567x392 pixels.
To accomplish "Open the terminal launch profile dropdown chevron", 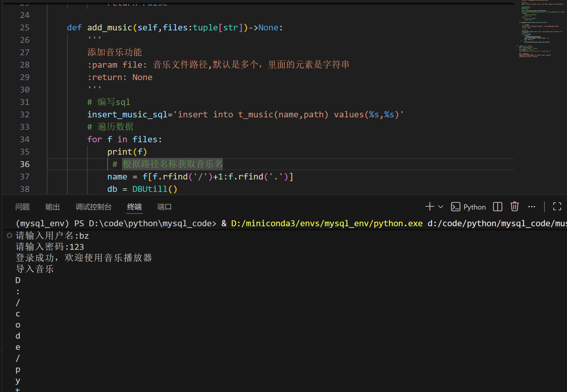I will tap(441, 207).
